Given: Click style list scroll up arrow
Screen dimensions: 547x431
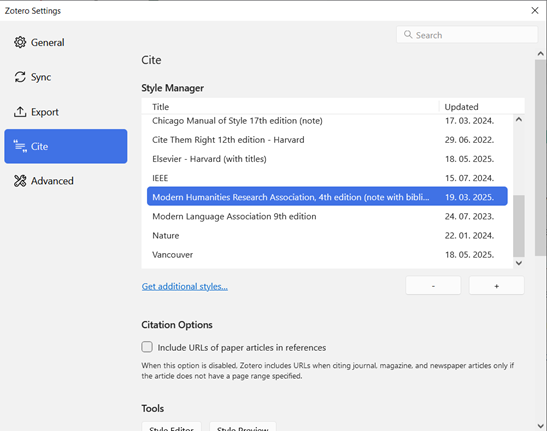Looking at the screenshot, I should [519, 119].
